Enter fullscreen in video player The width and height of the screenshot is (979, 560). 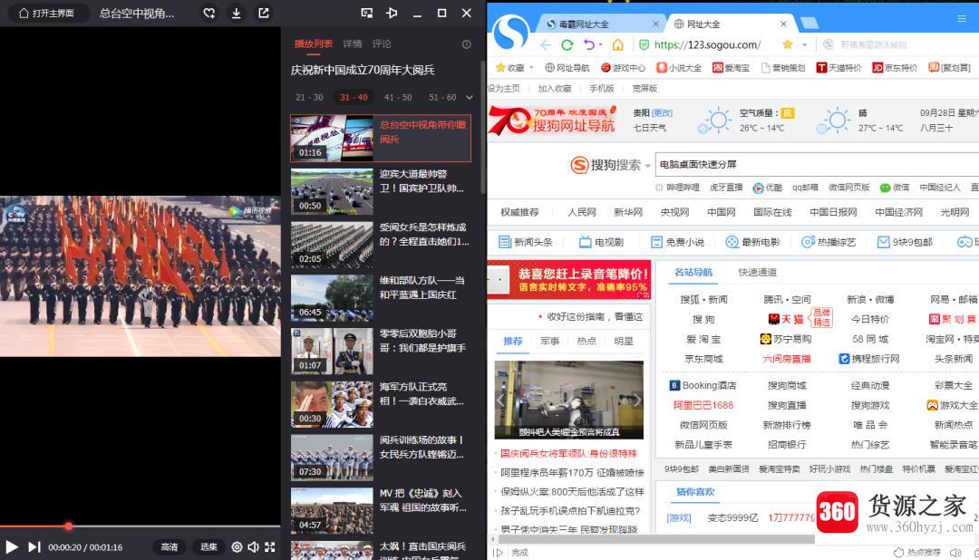[270, 547]
